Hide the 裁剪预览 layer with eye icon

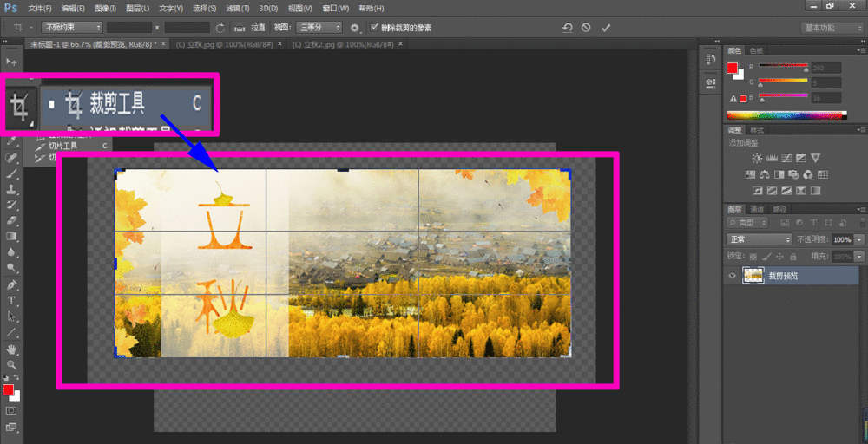click(x=733, y=276)
